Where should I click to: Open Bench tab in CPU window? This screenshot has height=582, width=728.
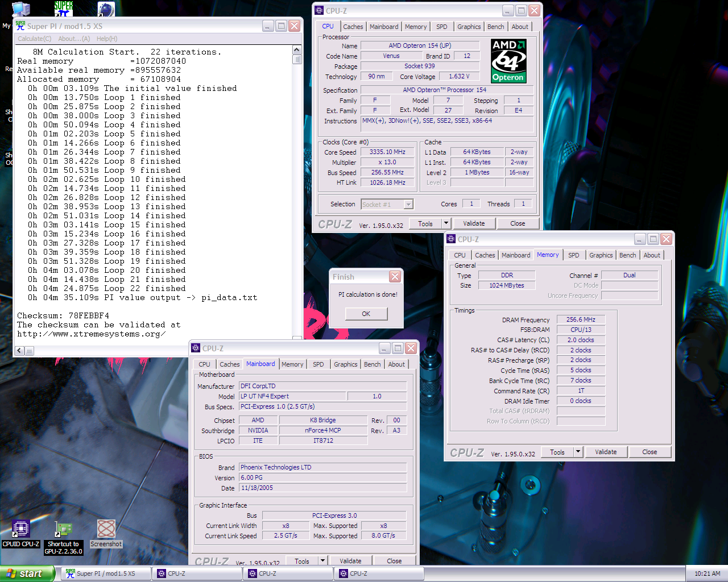coord(495,27)
